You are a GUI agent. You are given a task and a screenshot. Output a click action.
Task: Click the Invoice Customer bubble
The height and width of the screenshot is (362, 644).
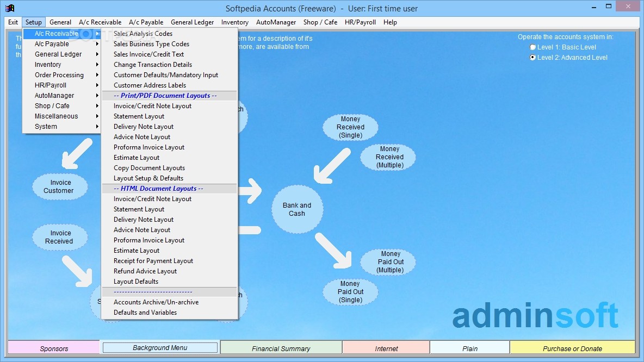(60, 187)
